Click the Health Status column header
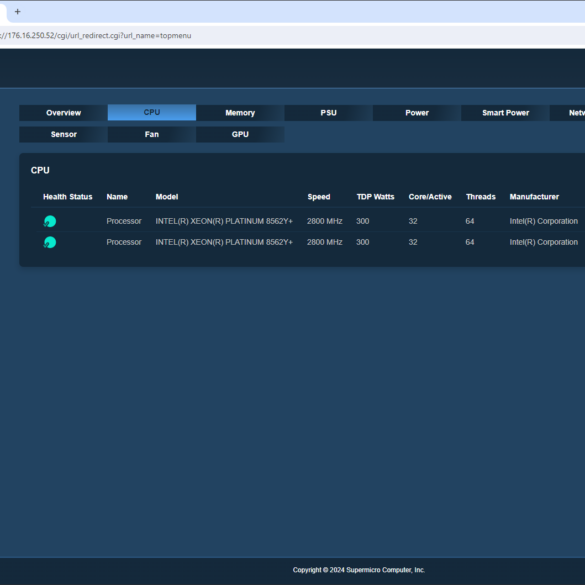585x585 pixels. tap(68, 197)
